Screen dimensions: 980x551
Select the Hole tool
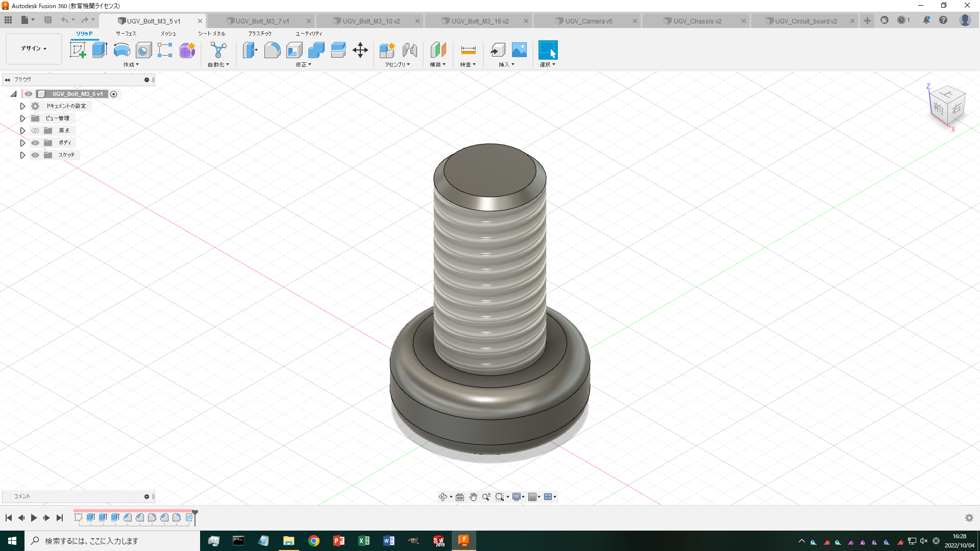(x=143, y=50)
